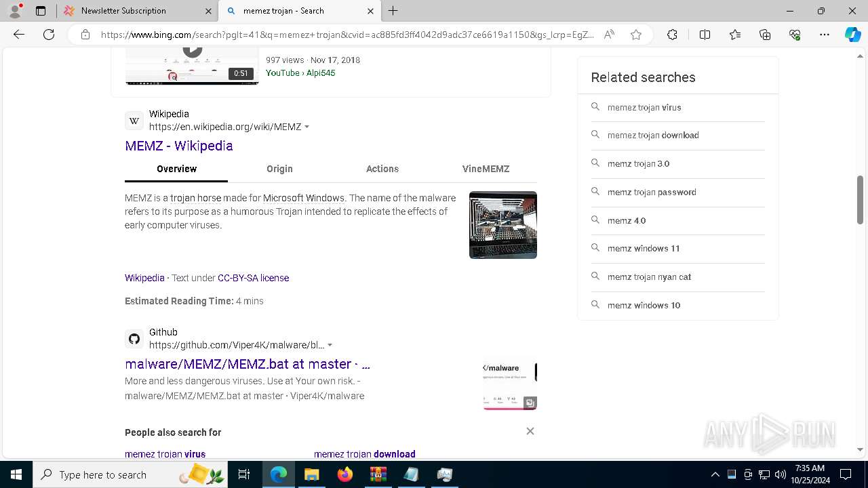Image resolution: width=868 pixels, height=488 pixels.
Task: Launch Firefox from taskbar
Action: (344, 474)
